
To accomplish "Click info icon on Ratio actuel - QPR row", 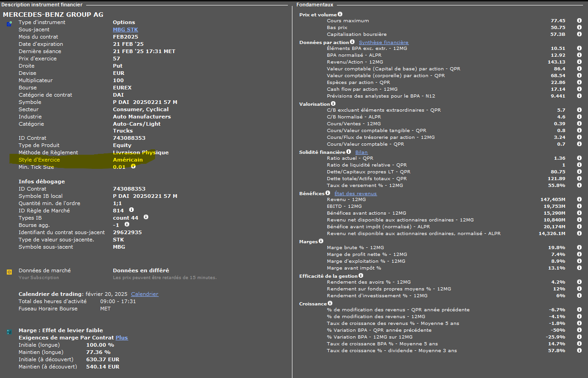I will (579, 158).
